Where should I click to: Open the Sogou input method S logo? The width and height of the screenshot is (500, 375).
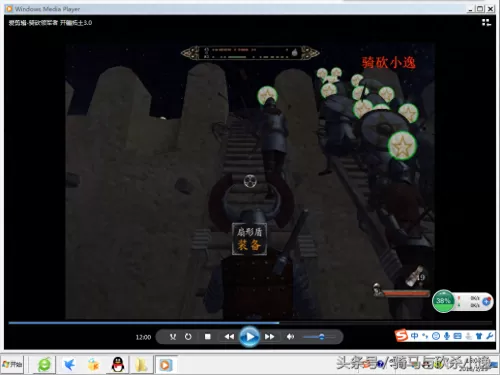coord(401,335)
